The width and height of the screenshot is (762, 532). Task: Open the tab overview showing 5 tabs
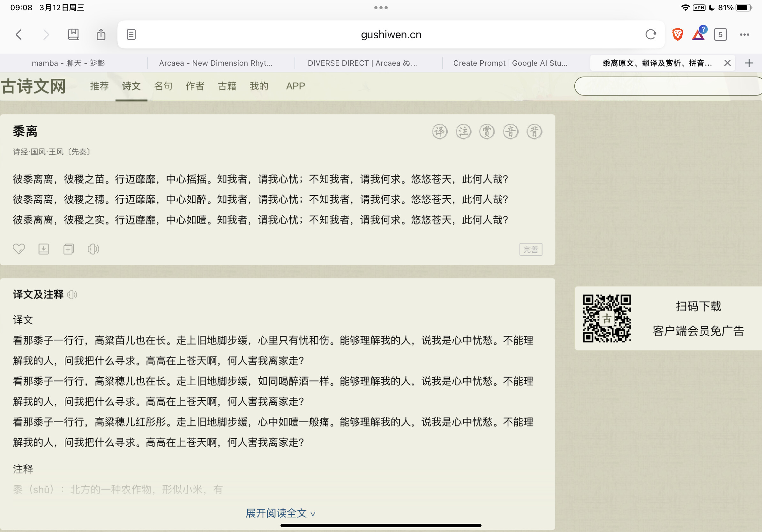click(720, 34)
